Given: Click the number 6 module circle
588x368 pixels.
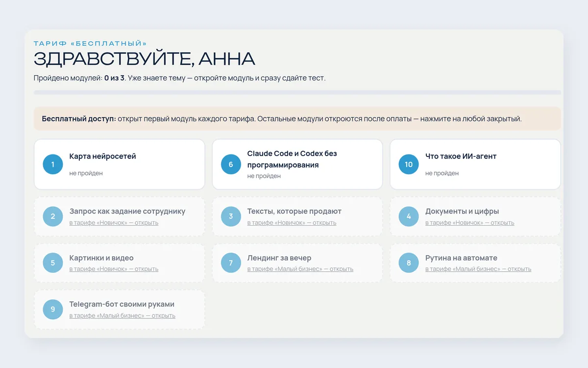Looking at the screenshot, I should (231, 164).
